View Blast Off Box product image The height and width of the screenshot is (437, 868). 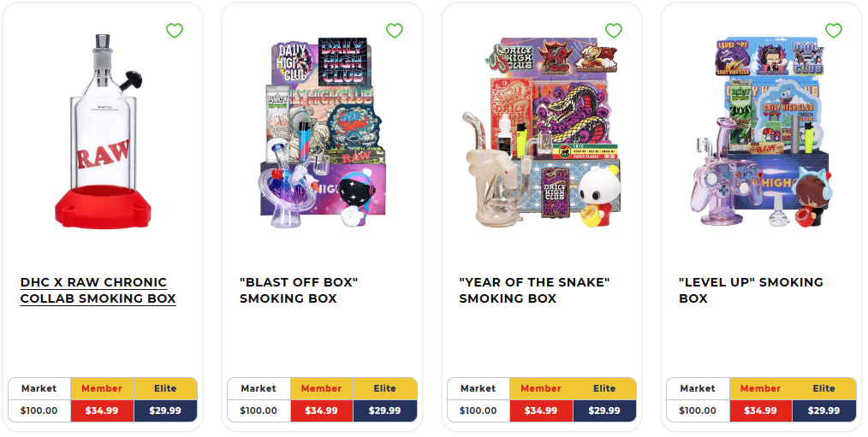click(322, 133)
